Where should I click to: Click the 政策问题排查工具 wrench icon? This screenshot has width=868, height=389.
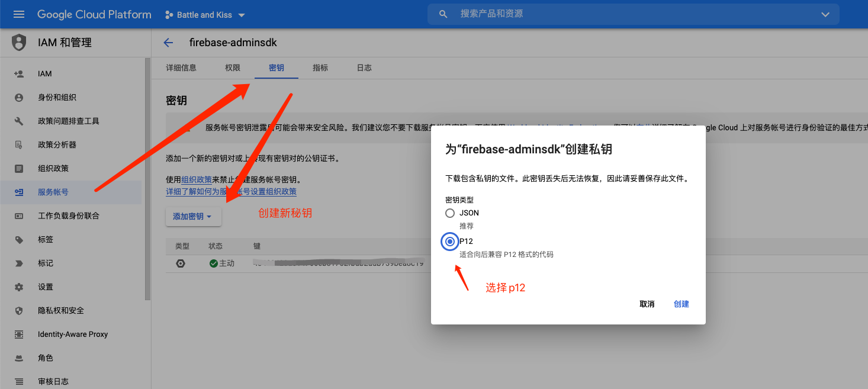pos(19,121)
